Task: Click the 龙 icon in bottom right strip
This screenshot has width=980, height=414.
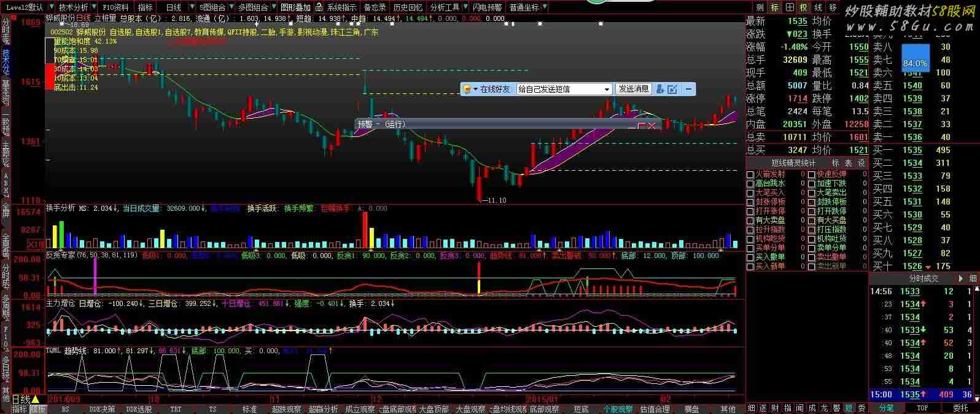Action: [x=824, y=408]
